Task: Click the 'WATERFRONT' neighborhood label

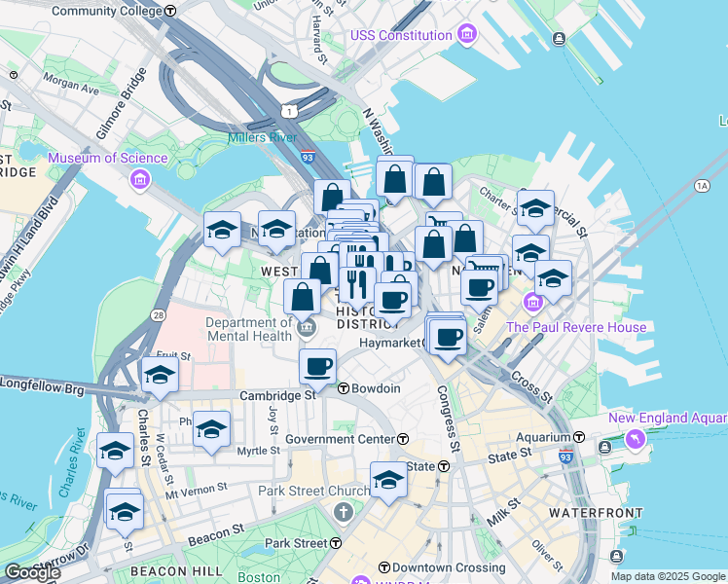Action: click(x=597, y=513)
